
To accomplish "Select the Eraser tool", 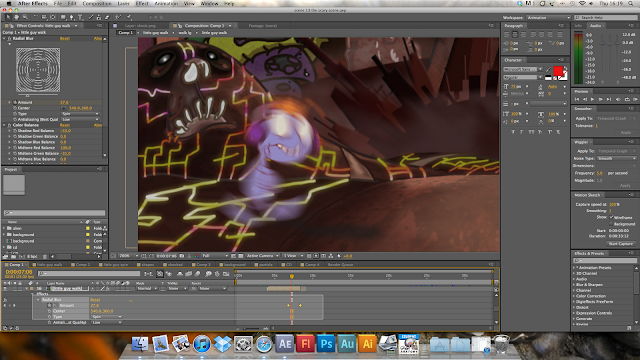I will point(107,17).
